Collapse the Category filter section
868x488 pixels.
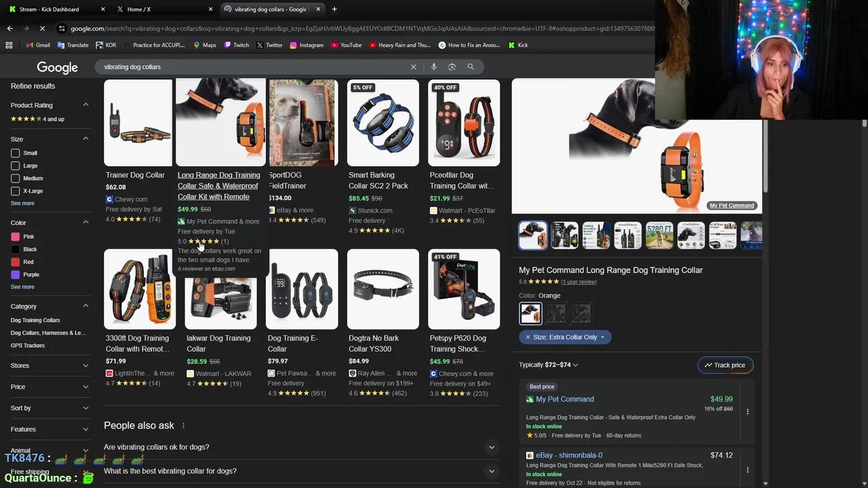coord(85,306)
